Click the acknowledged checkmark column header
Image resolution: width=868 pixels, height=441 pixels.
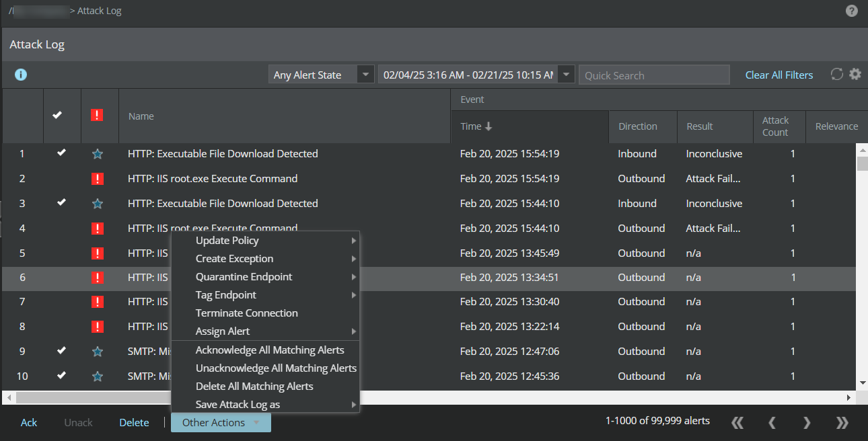tap(57, 115)
